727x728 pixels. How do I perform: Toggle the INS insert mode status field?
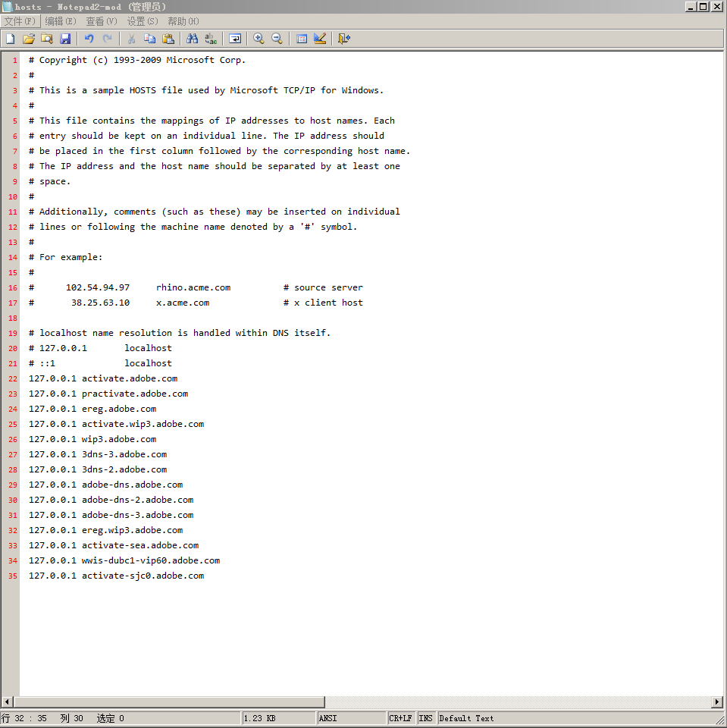[x=426, y=718]
